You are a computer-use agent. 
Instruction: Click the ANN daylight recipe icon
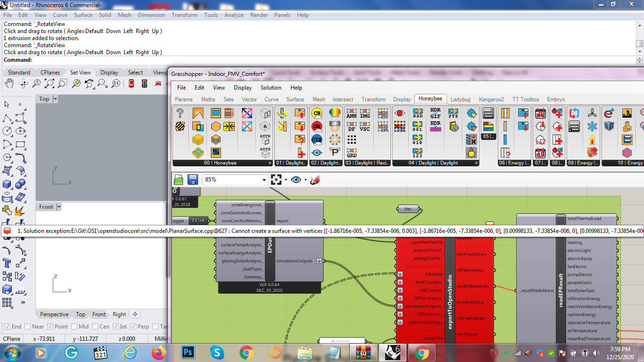point(351,113)
